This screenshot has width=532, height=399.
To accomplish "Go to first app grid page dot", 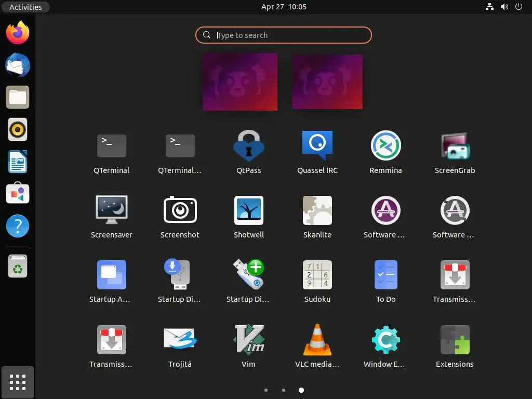I will coord(266,390).
